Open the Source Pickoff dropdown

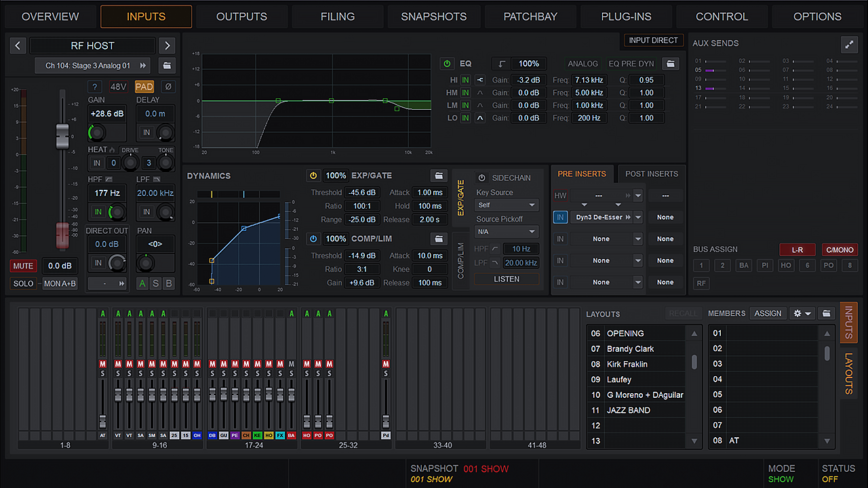[x=507, y=232]
